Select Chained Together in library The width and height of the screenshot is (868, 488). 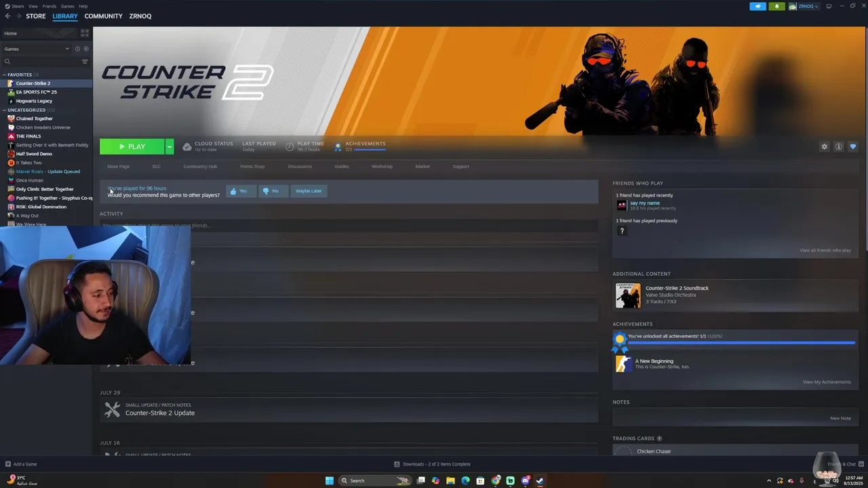coord(46,119)
